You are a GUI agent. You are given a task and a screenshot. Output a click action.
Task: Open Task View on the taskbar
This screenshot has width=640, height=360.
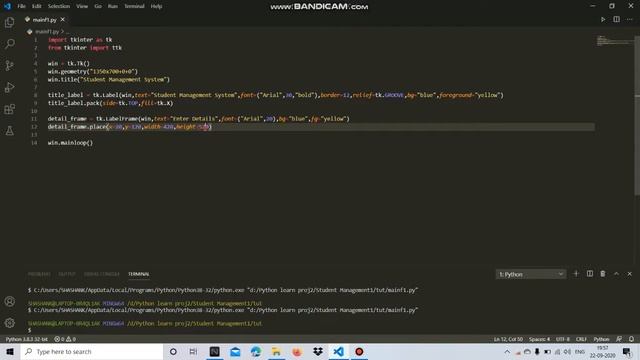(193, 351)
